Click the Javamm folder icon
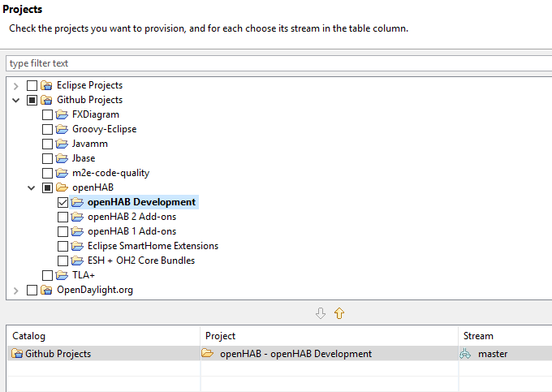The width and height of the screenshot is (552, 392). [x=62, y=144]
